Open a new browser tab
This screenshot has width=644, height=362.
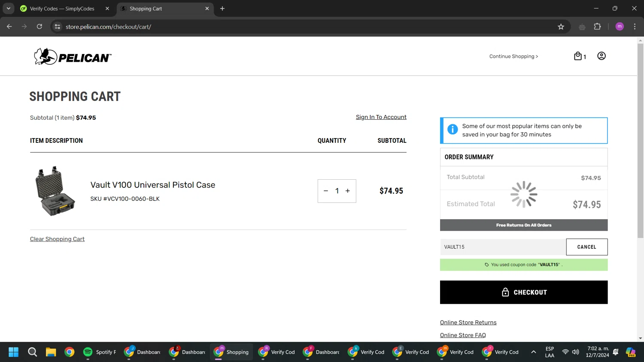coord(222,9)
